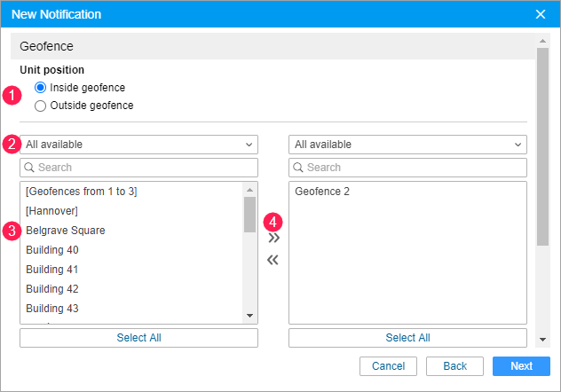The height and width of the screenshot is (392, 561).
Task: Select the Outside geofence radio option
Action: tap(40, 106)
